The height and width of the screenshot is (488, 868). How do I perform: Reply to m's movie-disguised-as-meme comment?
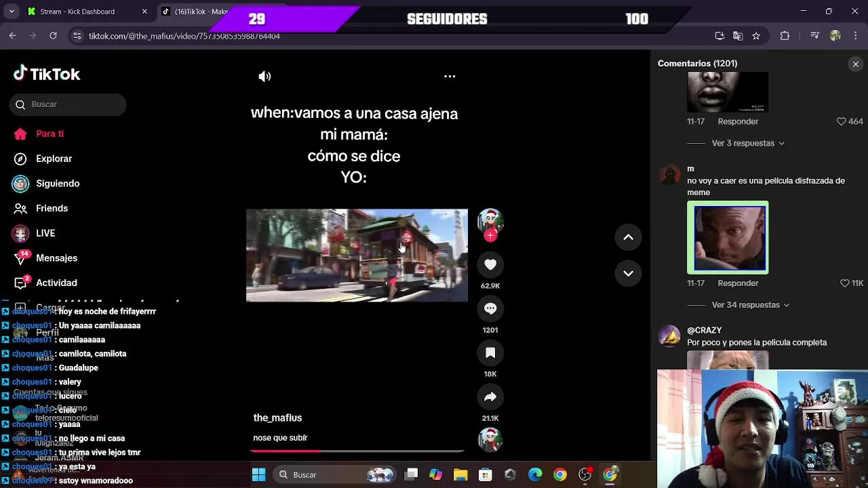(x=738, y=283)
